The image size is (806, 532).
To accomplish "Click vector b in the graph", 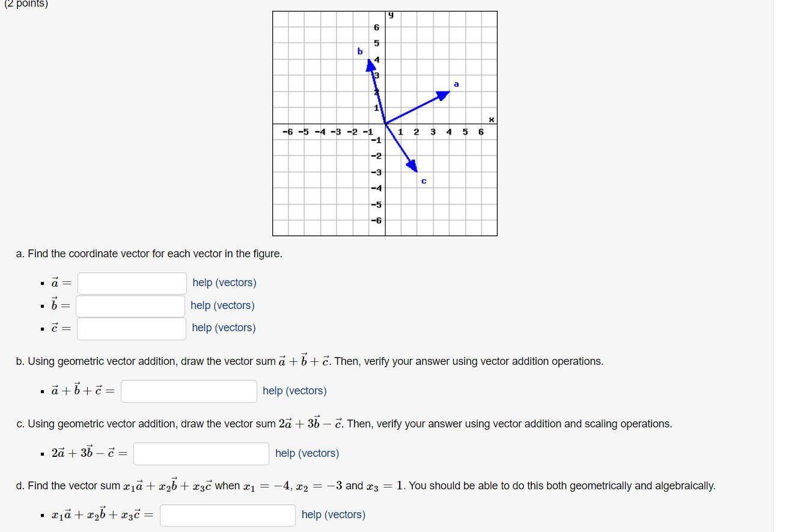I will pos(376,87).
